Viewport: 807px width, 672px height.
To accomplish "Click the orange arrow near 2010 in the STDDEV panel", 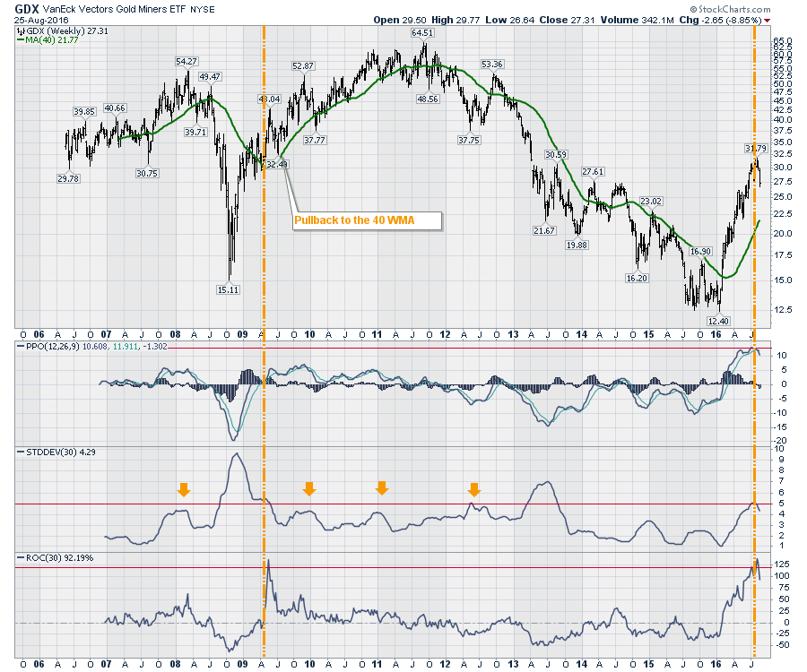I will (309, 488).
